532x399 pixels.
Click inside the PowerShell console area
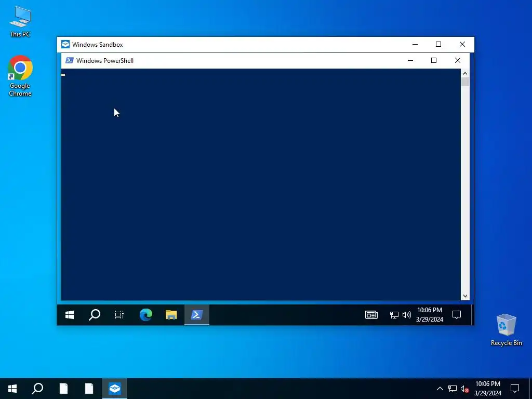tap(261, 184)
